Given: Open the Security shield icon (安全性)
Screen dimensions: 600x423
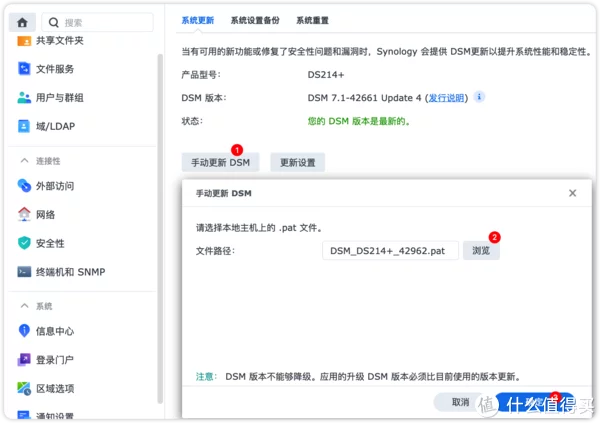Looking at the screenshot, I should (x=24, y=243).
